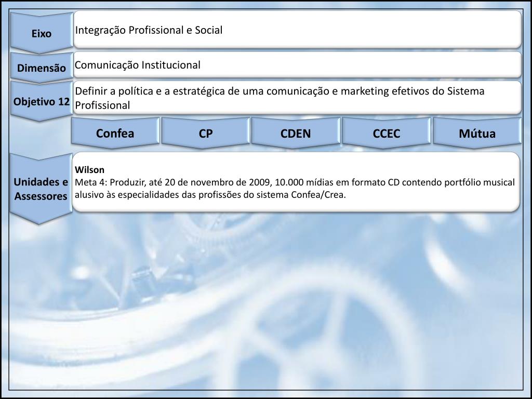Select the Mútua block
Screen dimensions: 532x399
pos(477,133)
